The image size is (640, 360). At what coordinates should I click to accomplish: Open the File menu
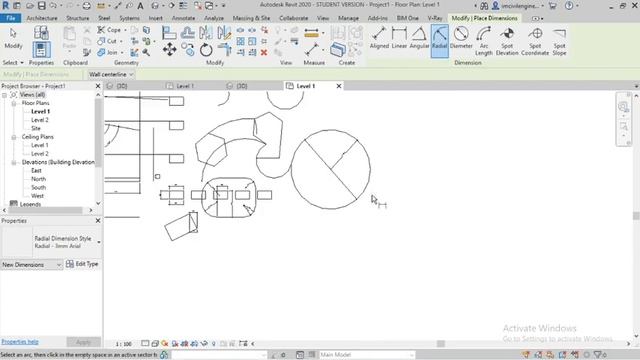pyautogui.click(x=11, y=18)
